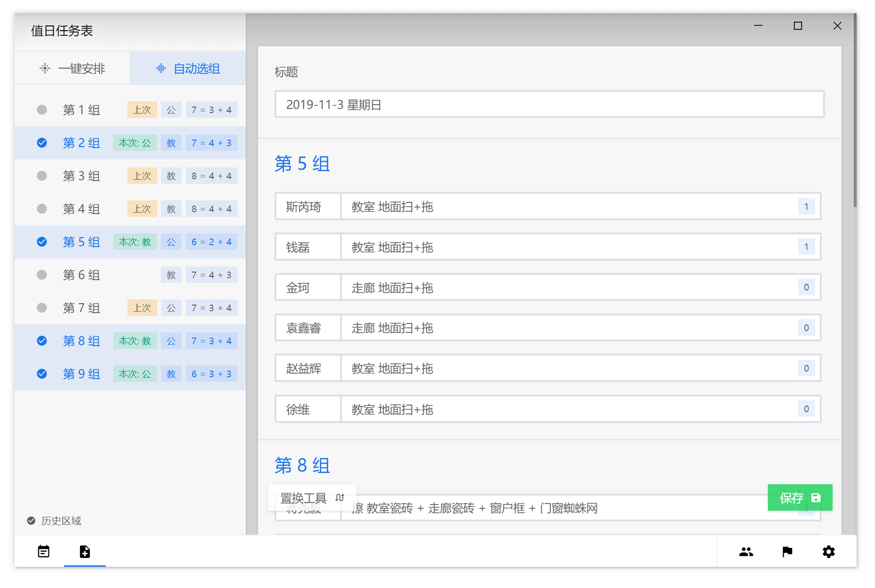Click 8 = 4 + 4 on 第 3 组
875x588 pixels.
pyautogui.click(x=211, y=176)
